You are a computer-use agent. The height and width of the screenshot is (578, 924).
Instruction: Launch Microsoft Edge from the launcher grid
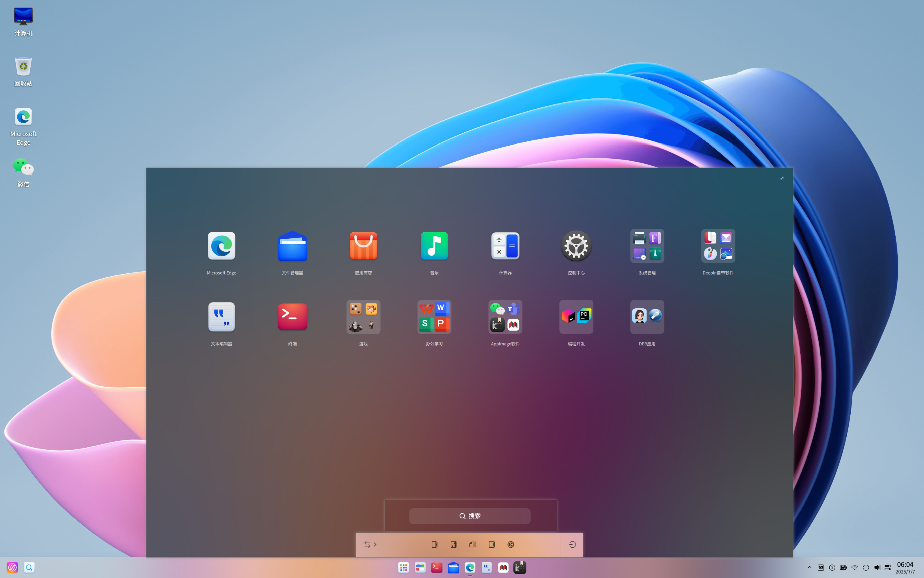coord(221,246)
